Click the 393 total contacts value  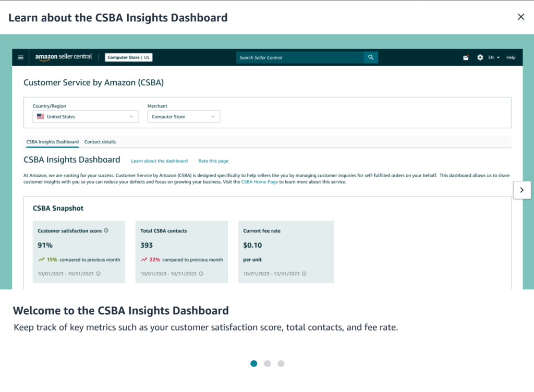(x=147, y=245)
